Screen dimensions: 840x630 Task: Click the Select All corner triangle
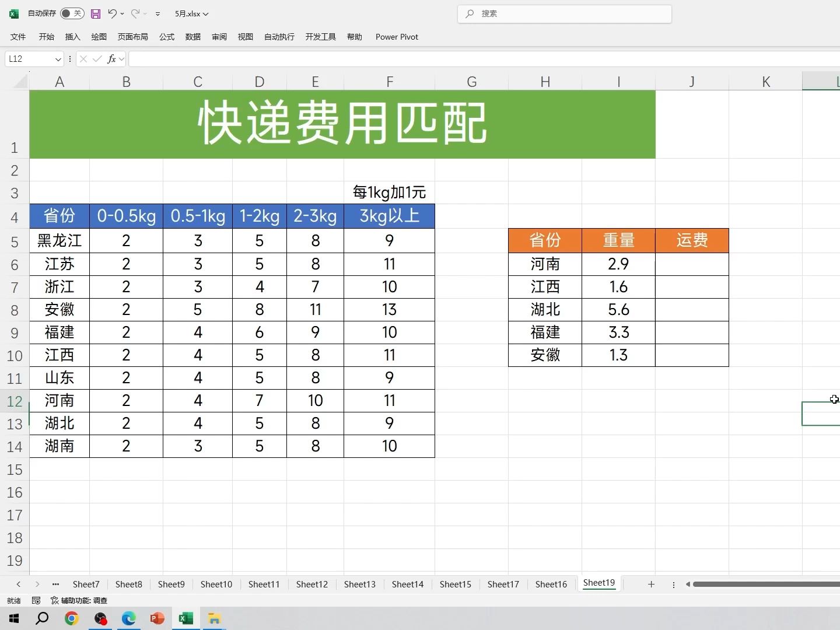pos(20,81)
